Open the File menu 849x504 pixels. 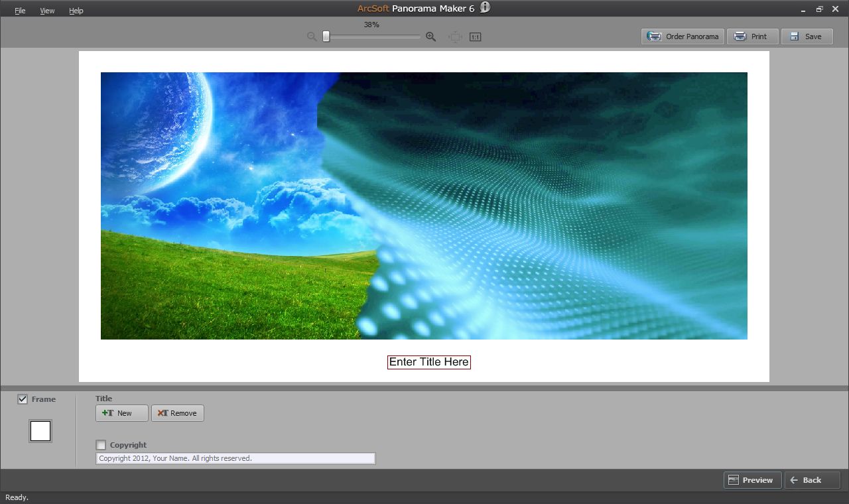tap(20, 11)
